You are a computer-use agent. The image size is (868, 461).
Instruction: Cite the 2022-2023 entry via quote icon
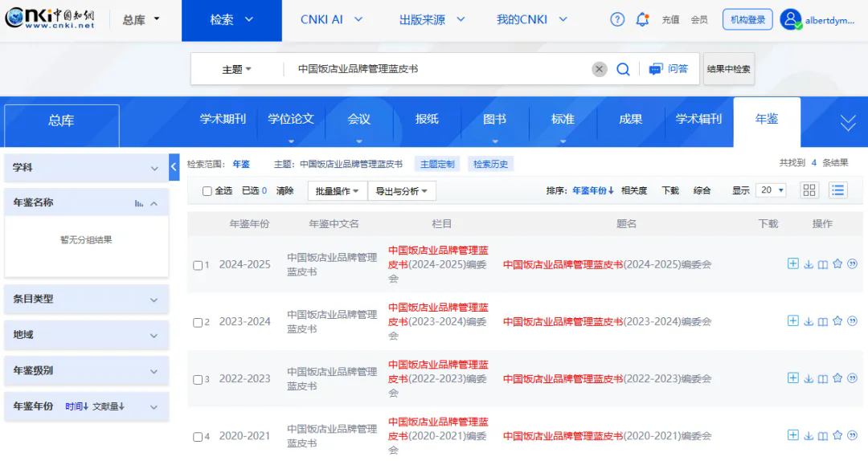click(852, 378)
